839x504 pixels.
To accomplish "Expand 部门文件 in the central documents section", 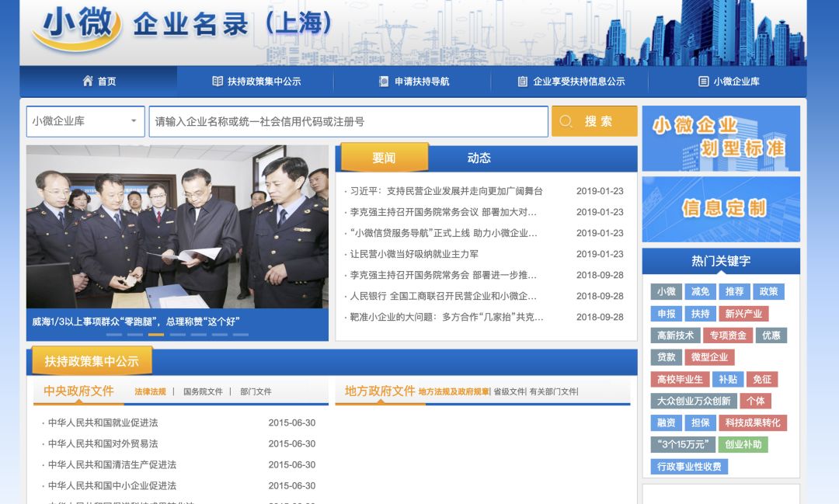I will point(257,391).
